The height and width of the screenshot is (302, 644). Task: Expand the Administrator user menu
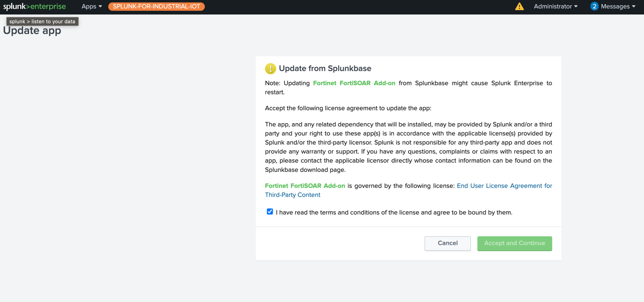point(556,7)
